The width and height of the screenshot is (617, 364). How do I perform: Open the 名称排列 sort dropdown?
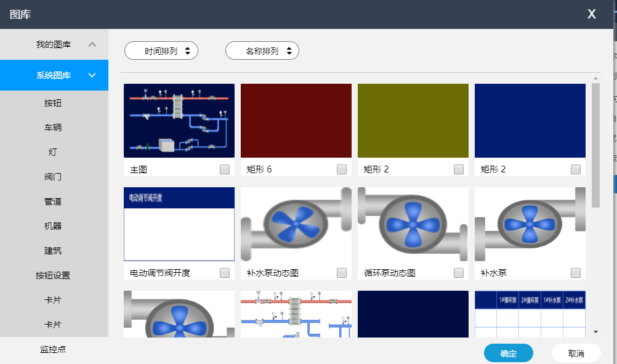262,51
